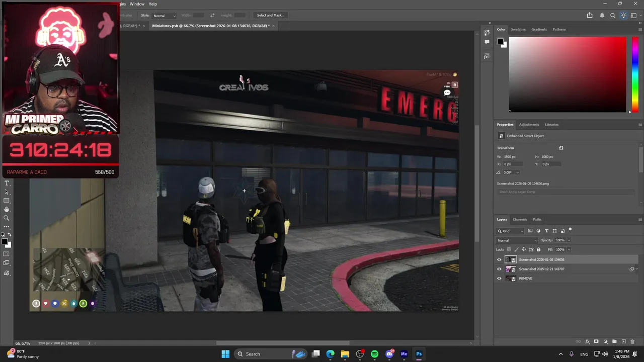Click foreground color swatch in toolbar
This screenshot has height=362, width=644.
5,242
